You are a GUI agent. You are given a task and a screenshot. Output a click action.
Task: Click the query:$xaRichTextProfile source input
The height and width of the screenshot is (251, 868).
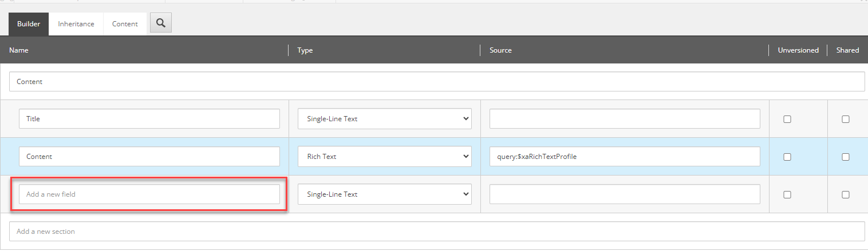point(625,157)
